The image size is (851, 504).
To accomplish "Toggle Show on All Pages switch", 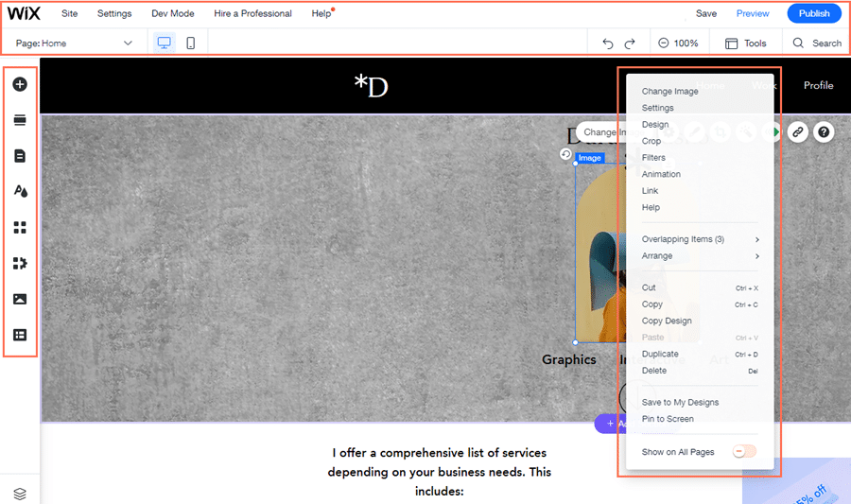I will click(744, 452).
